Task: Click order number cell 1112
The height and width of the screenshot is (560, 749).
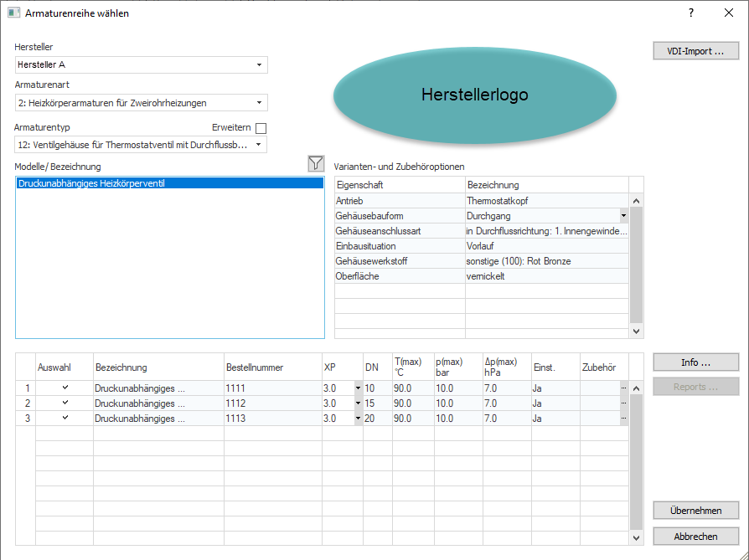Action: coord(273,403)
